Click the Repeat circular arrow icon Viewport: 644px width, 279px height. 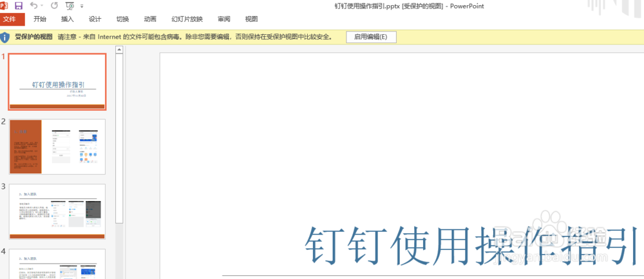point(54,6)
